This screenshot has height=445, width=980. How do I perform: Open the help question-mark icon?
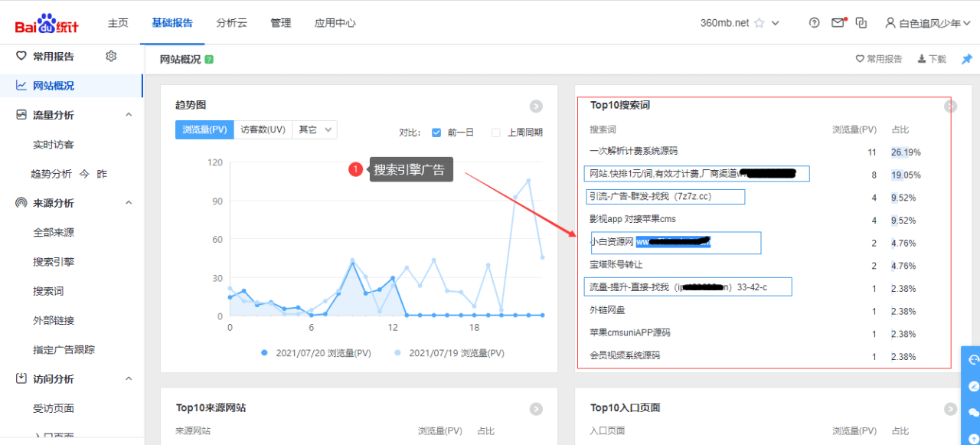click(x=814, y=23)
